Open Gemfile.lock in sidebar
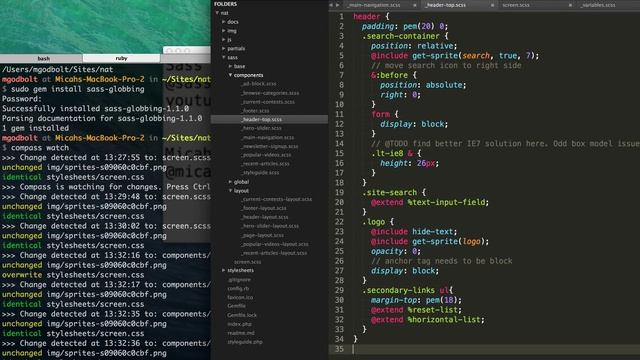Image resolution: width=640 pixels, height=360 pixels. [242, 315]
